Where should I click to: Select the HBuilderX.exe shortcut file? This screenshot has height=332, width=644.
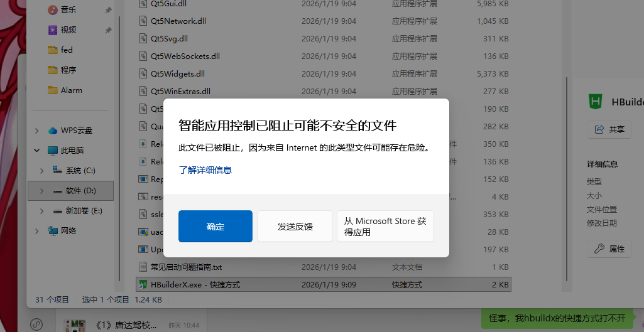pos(195,285)
